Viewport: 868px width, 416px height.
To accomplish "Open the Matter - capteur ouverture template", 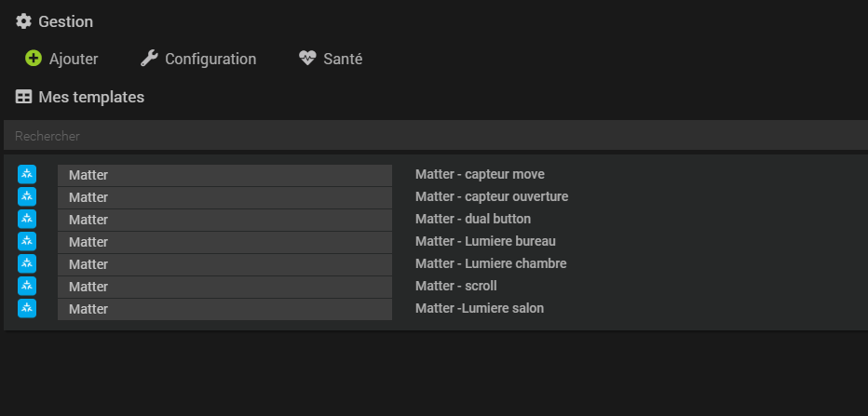I will point(491,196).
